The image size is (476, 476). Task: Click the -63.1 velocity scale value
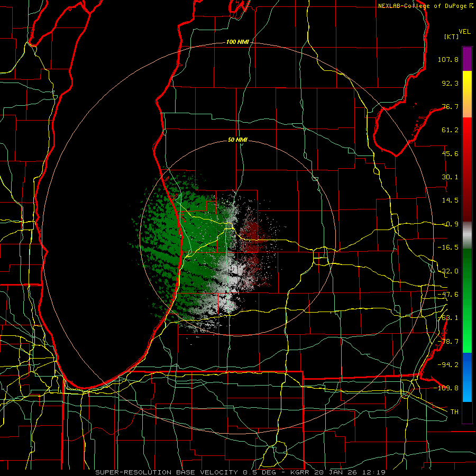pos(448,318)
